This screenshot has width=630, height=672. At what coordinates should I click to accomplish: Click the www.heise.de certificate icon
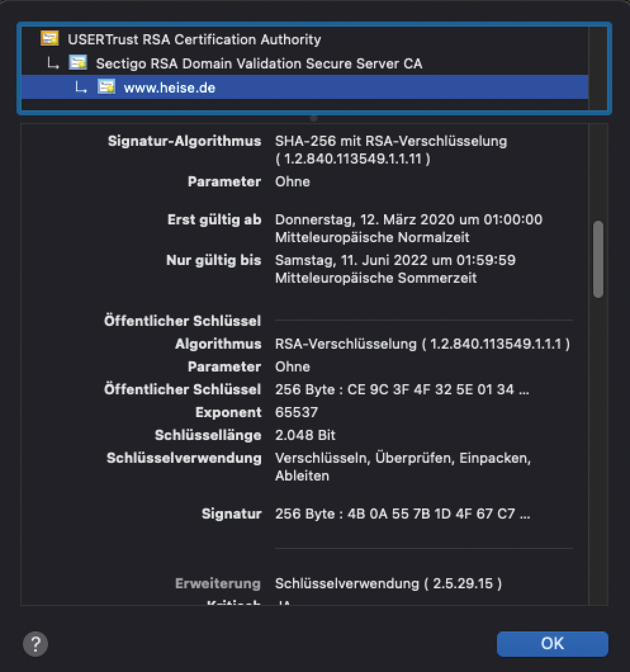click(106, 87)
